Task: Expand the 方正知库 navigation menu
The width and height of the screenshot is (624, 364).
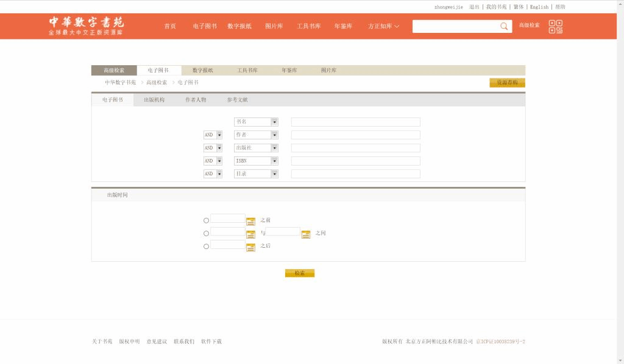Action: coord(383,26)
